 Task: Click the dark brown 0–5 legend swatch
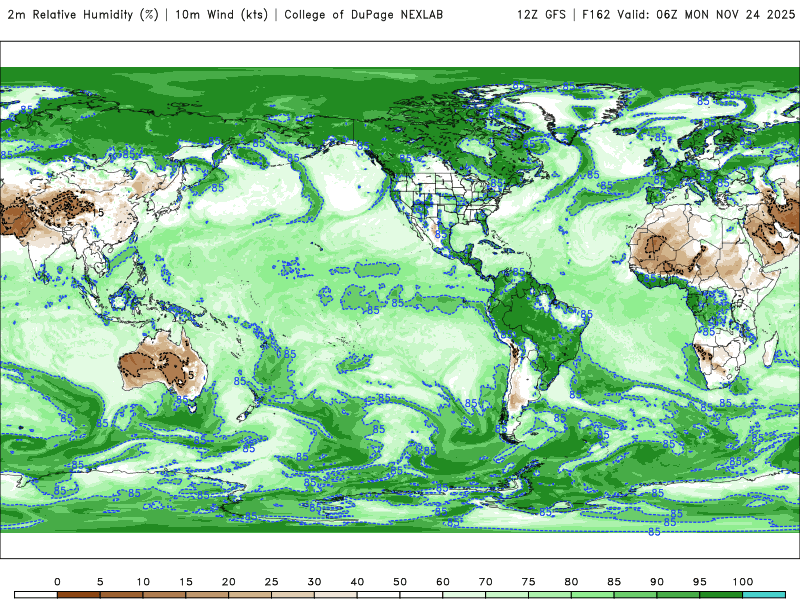[x=79, y=595]
